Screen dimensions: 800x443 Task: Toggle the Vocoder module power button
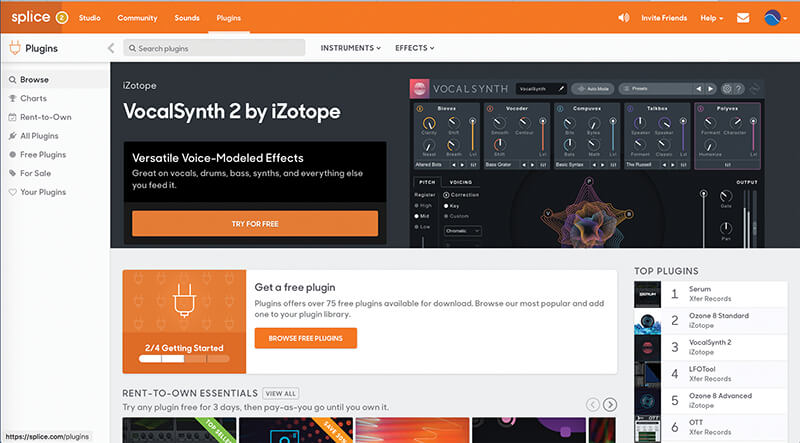click(490, 109)
